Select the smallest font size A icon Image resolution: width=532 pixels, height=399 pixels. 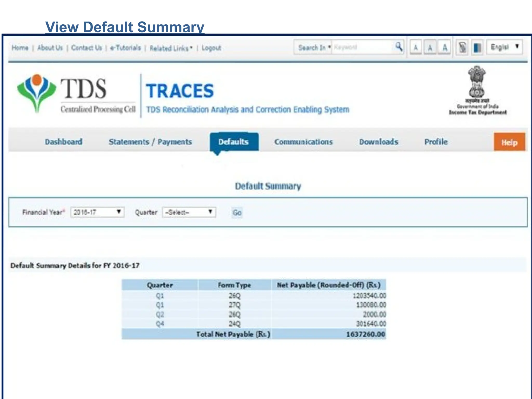pyautogui.click(x=416, y=48)
